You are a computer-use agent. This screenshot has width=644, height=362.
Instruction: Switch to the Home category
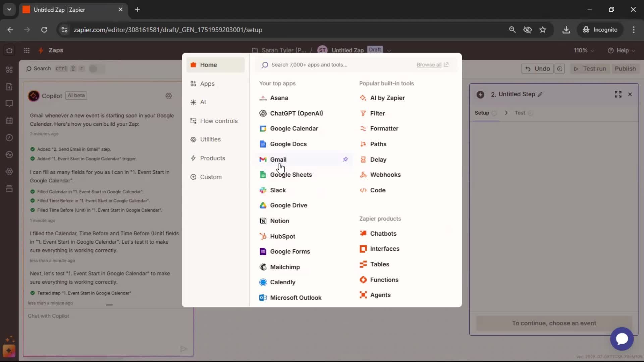point(215,65)
